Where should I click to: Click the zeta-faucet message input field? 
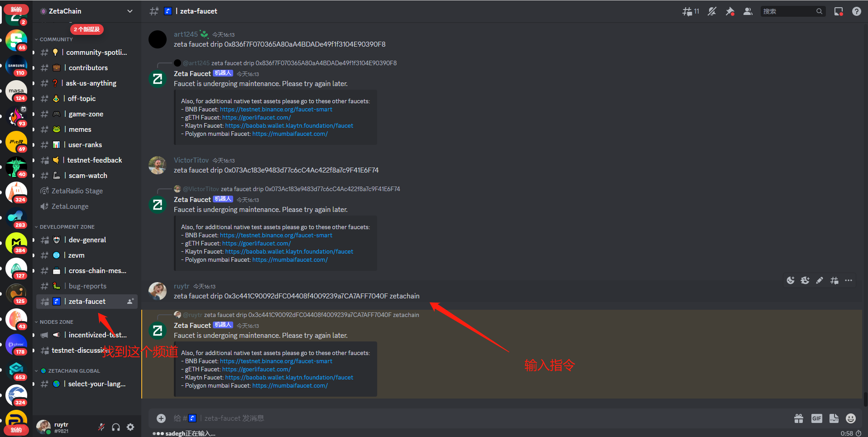475,418
